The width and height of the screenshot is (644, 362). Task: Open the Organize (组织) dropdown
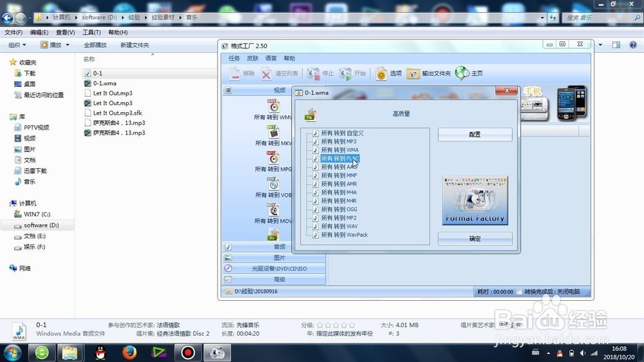[17, 45]
